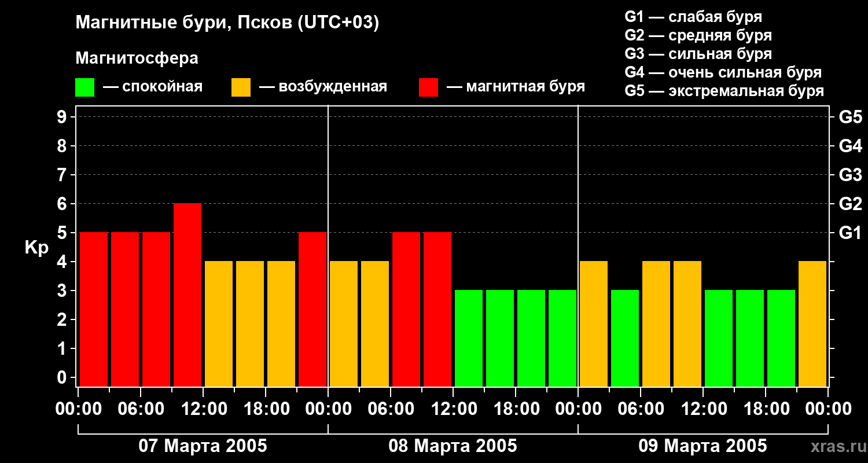Click the Kp axis label on the left

pyautogui.click(x=36, y=248)
